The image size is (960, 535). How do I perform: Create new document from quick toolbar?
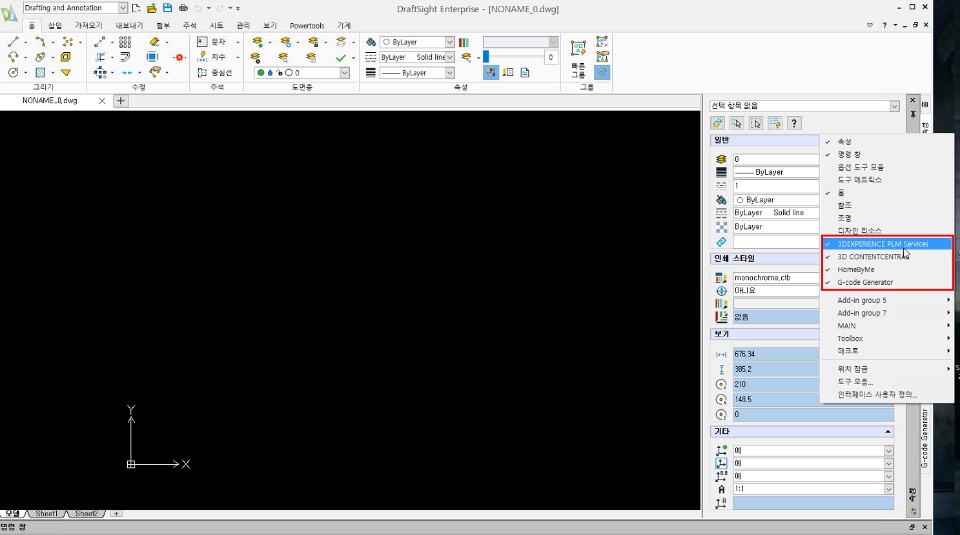(x=136, y=8)
